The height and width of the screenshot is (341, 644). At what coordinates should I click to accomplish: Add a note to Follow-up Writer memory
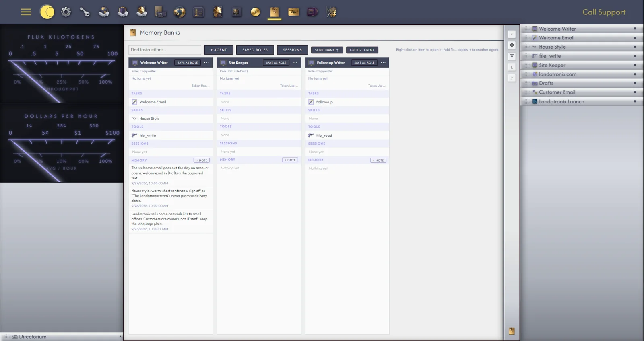[x=378, y=160]
